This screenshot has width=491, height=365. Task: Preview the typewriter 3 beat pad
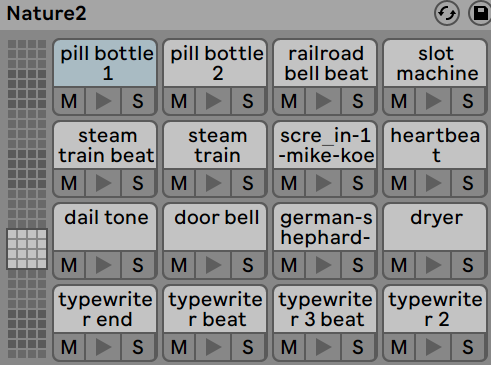click(323, 347)
